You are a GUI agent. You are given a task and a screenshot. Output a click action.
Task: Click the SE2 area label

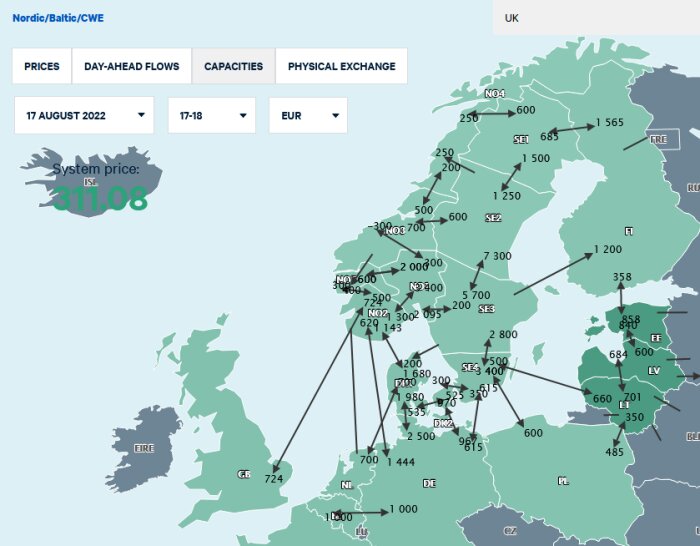493,218
